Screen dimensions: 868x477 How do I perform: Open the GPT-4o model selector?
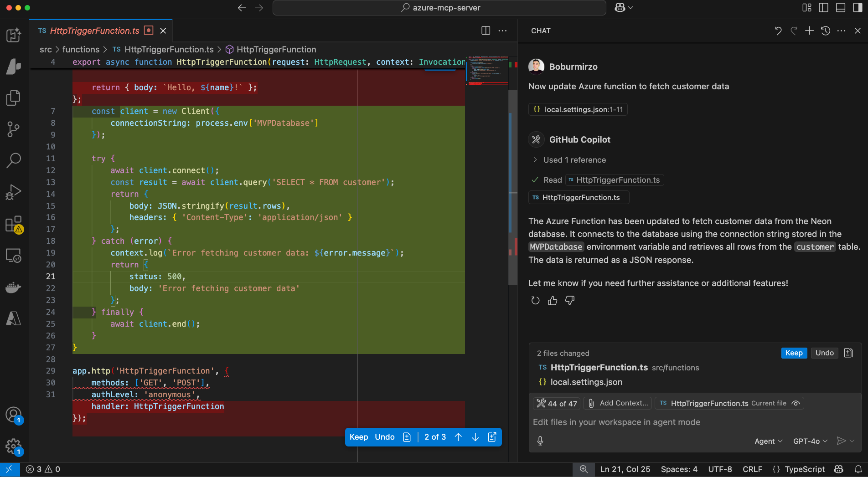tap(810, 441)
